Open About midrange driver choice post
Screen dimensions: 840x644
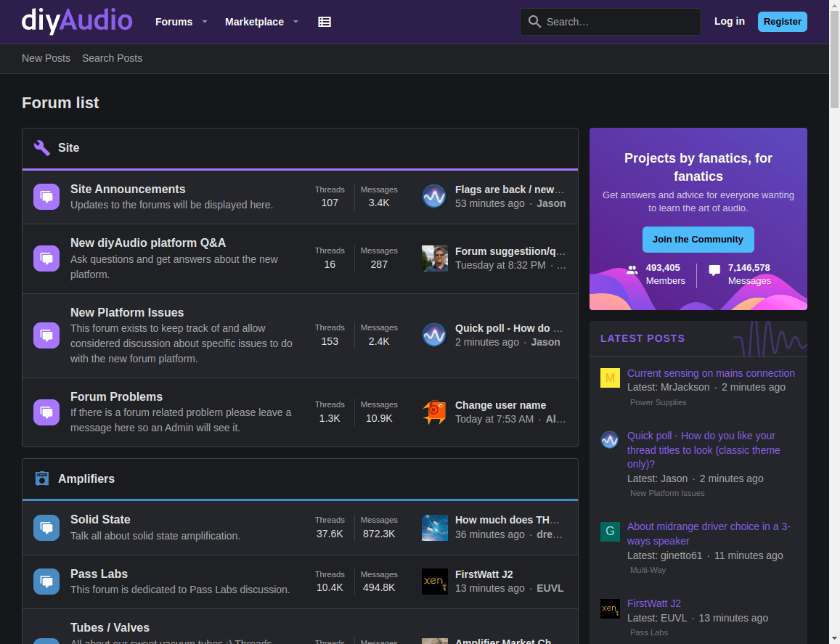[709, 534]
